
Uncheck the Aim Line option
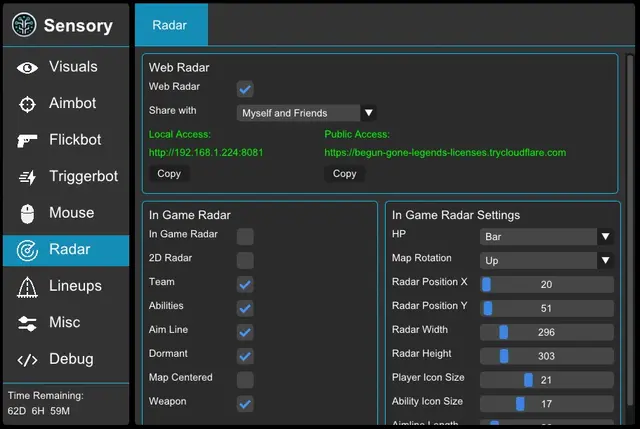pyautogui.click(x=245, y=332)
